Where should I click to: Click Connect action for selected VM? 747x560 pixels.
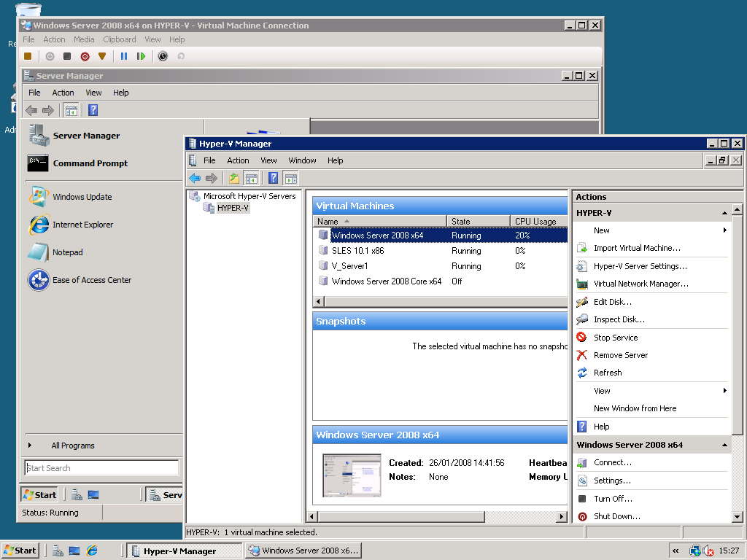612,462
